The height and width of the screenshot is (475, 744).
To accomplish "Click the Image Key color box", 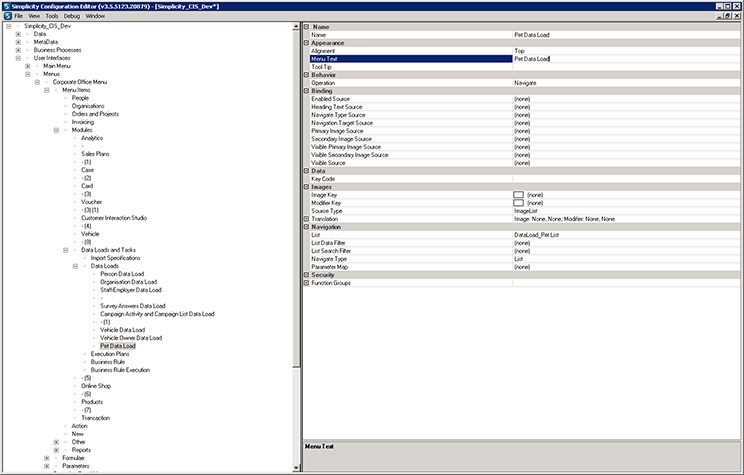I will point(519,195).
